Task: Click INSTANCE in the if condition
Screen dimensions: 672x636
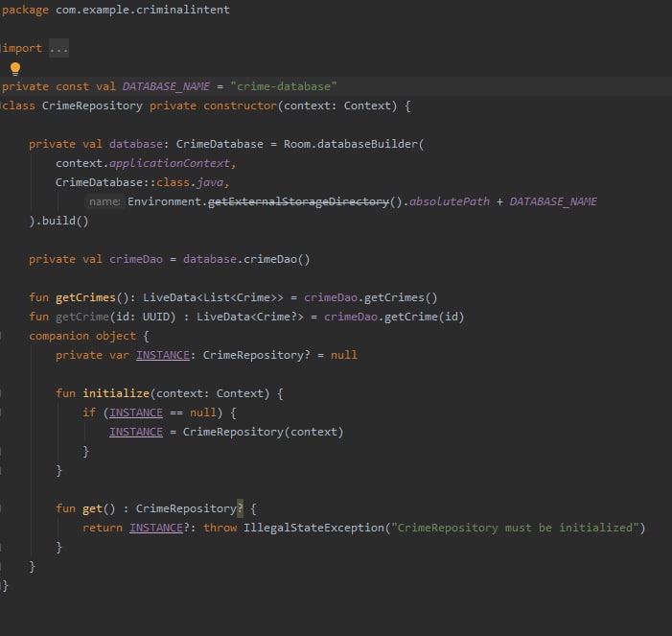Action: [x=136, y=412]
